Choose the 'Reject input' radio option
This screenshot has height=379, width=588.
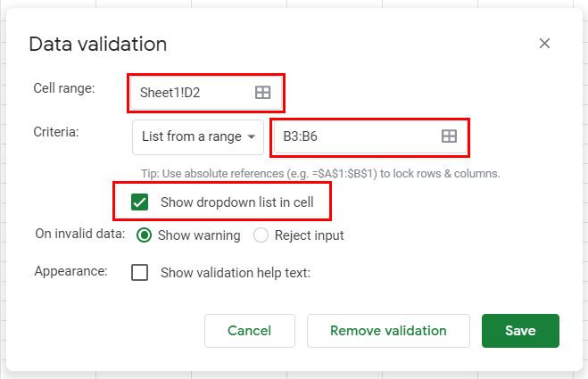(x=261, y=235)
